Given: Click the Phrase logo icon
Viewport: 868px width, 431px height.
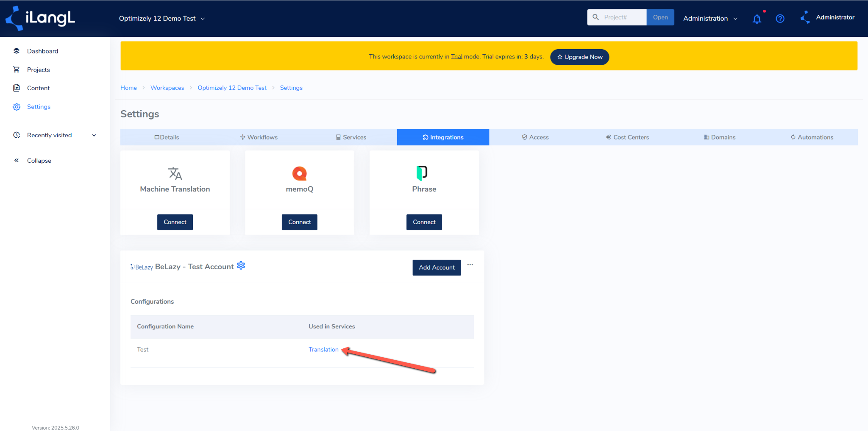Looking at the screenshot, I should click(422, 173).
